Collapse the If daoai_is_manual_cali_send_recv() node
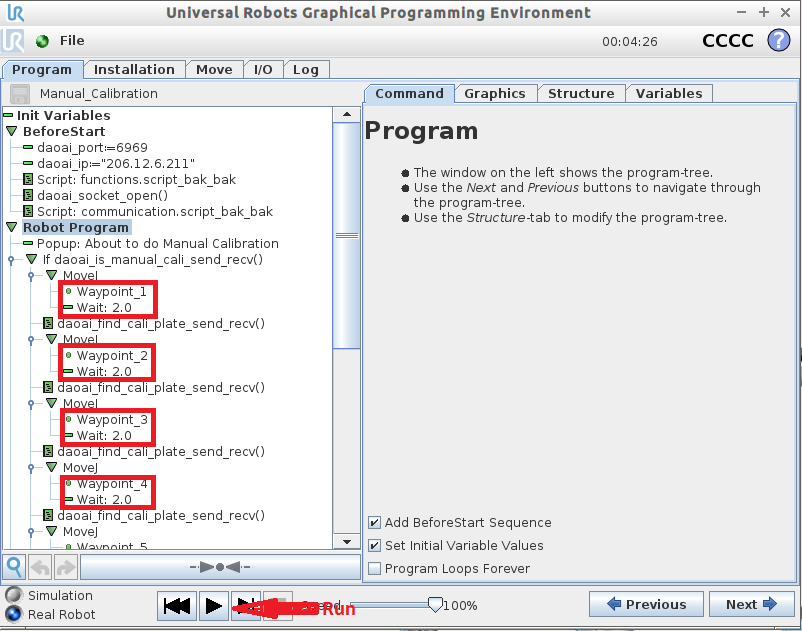Screen dimensions: 802x631 32,259
